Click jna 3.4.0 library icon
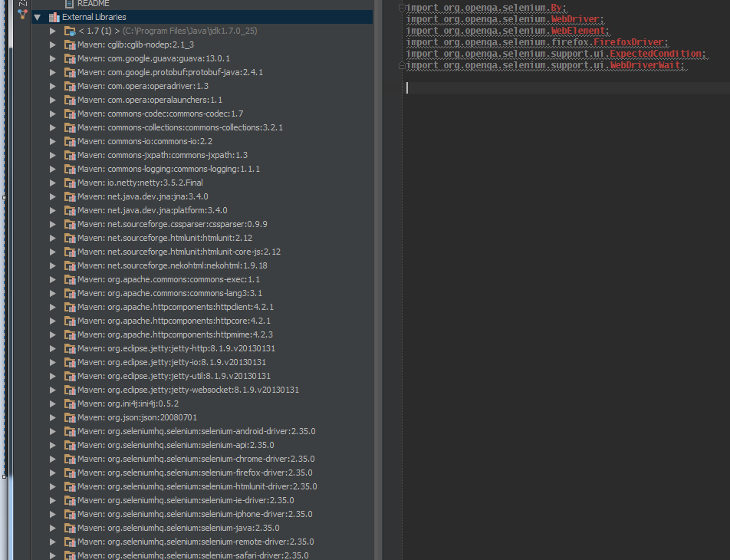 coord(70,196)
